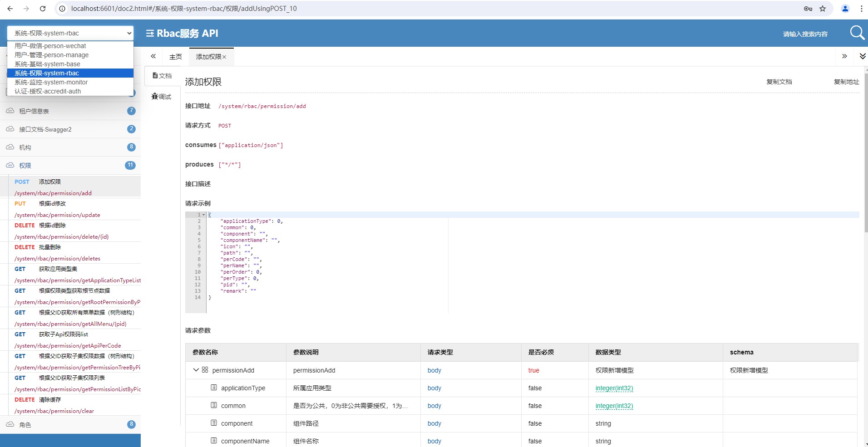Click the document icon on 文档 tab
The width and height of the screenshot is (868, 447).
pos(155,75)
